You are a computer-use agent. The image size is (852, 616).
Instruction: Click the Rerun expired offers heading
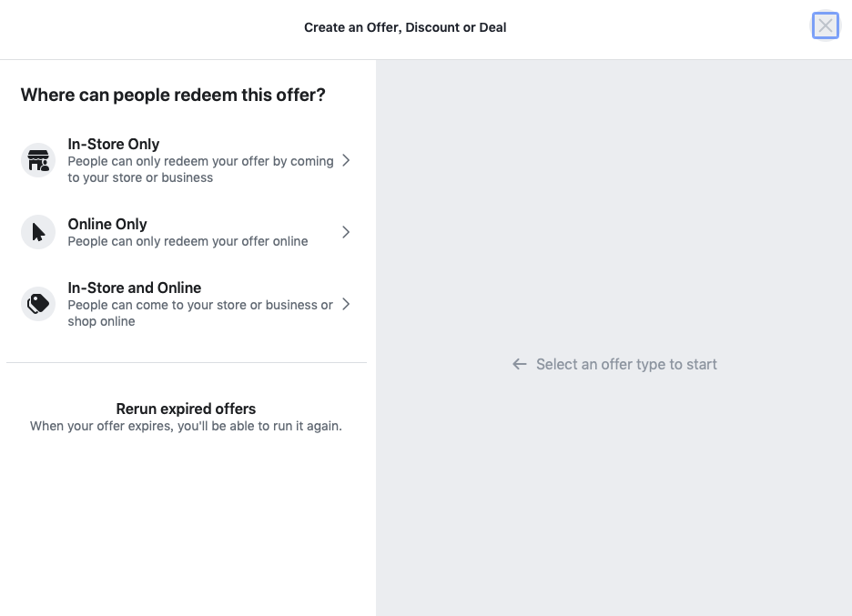186,409
